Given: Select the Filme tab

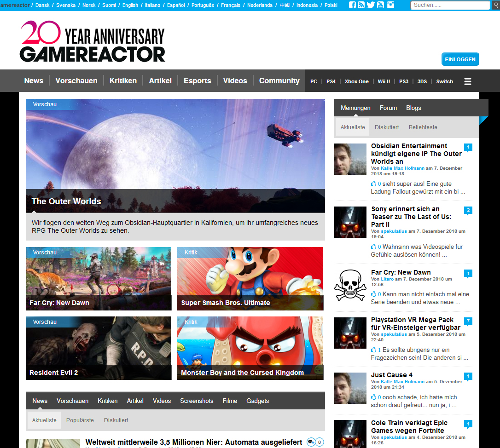Looking at the screenshot, I should tap(230, 401).
